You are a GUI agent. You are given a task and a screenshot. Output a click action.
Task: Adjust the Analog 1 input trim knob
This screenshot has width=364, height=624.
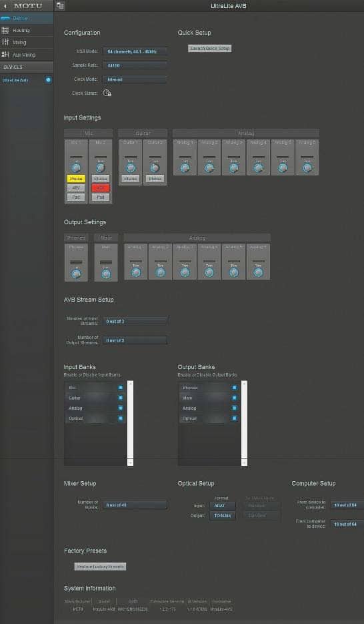click(x=185, y=168)
